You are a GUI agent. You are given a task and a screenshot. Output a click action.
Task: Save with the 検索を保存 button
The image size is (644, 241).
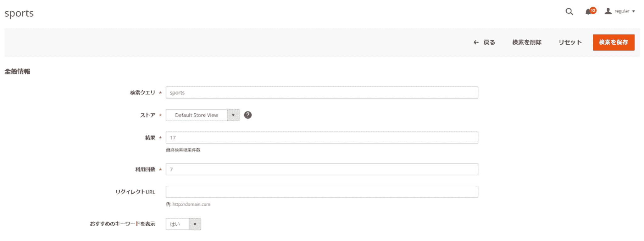click(613, 42)
